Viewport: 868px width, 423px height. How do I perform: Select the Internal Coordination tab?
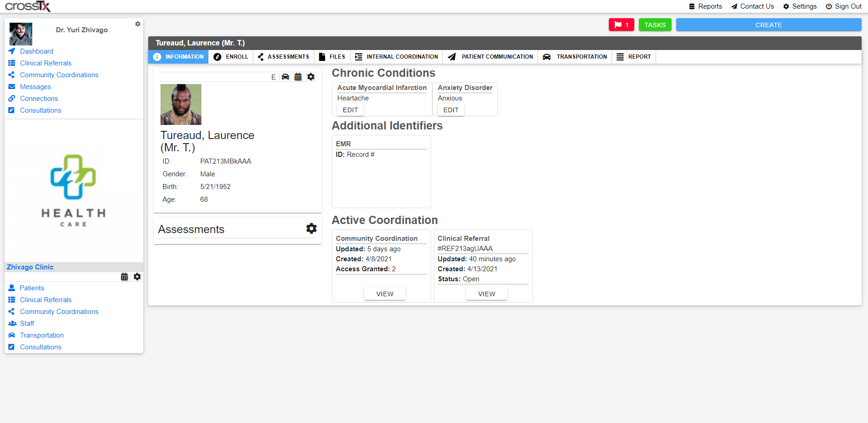pyautogui.click(x=396, y=57)
